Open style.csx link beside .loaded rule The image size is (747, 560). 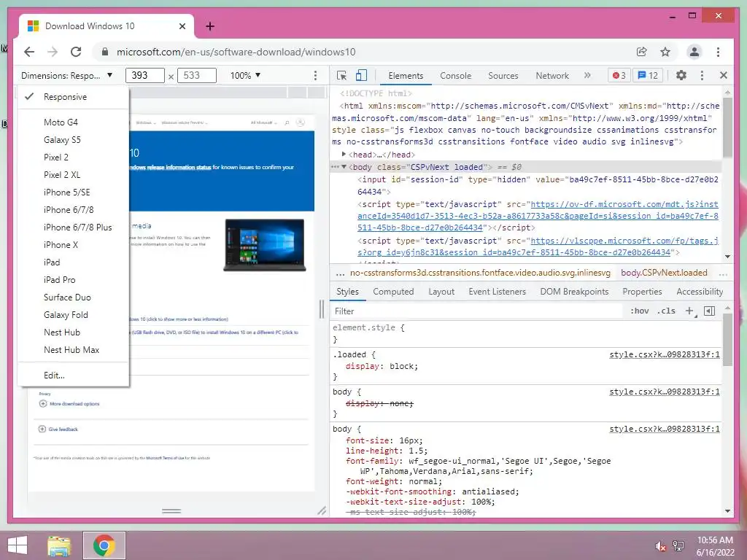[x=664, y=355]
